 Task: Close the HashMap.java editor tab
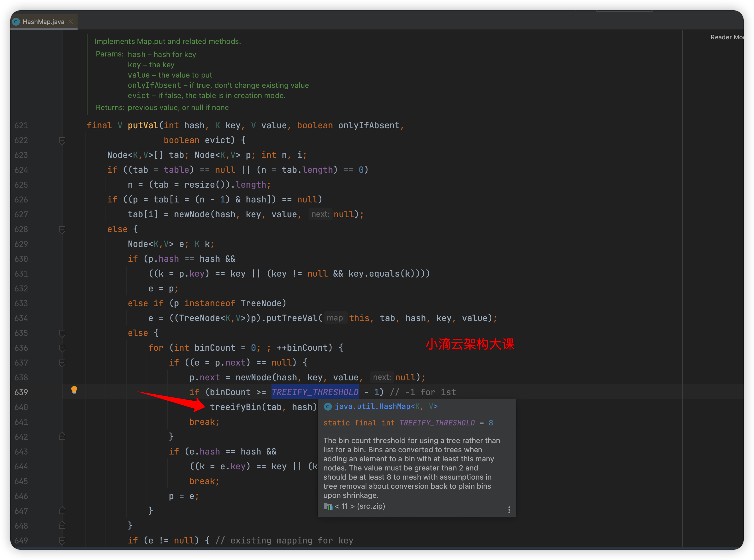coord(71,22)
